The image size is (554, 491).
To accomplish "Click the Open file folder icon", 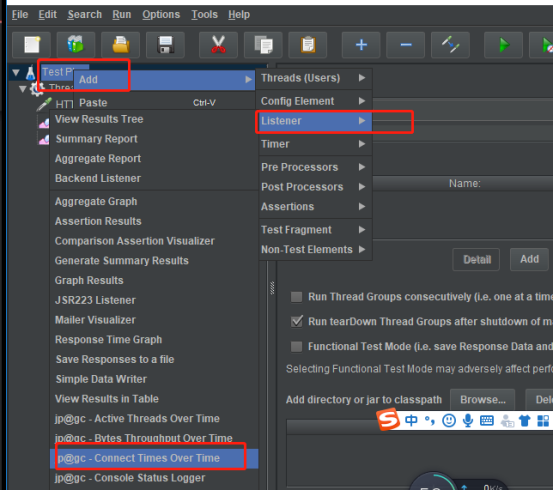I will click(120, 45).
